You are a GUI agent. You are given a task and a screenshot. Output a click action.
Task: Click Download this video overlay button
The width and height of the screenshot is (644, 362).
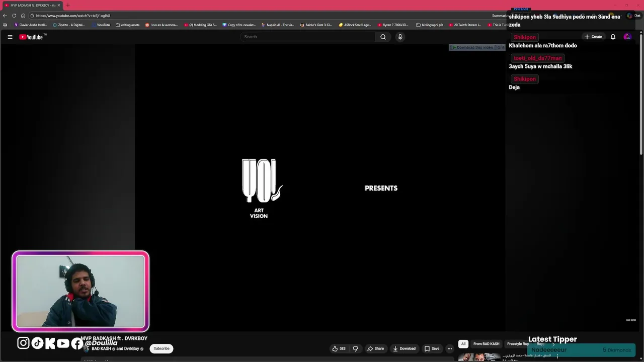click(472, 47)
